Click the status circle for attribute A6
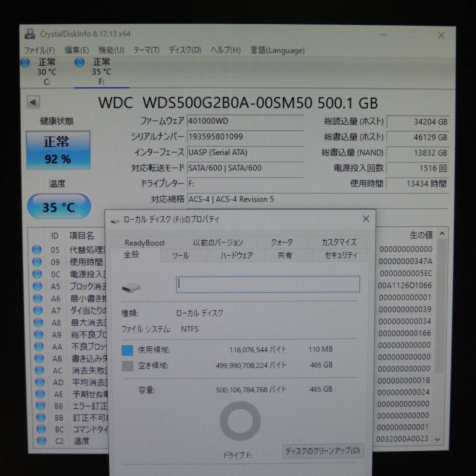 point(38,298)
